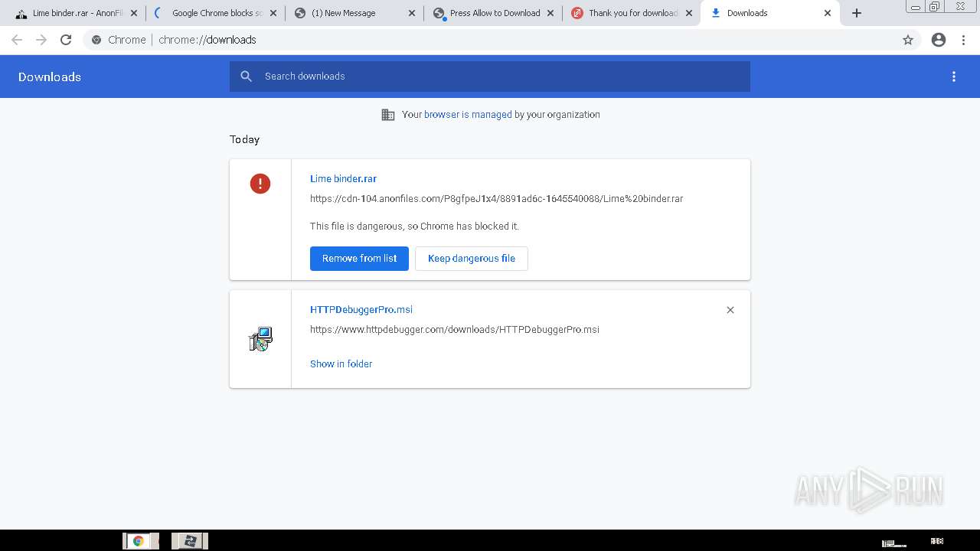The width and height of the screenshot is (980, 551).
Task: Click Remove from list button
Action: click(x=359, y=259)
